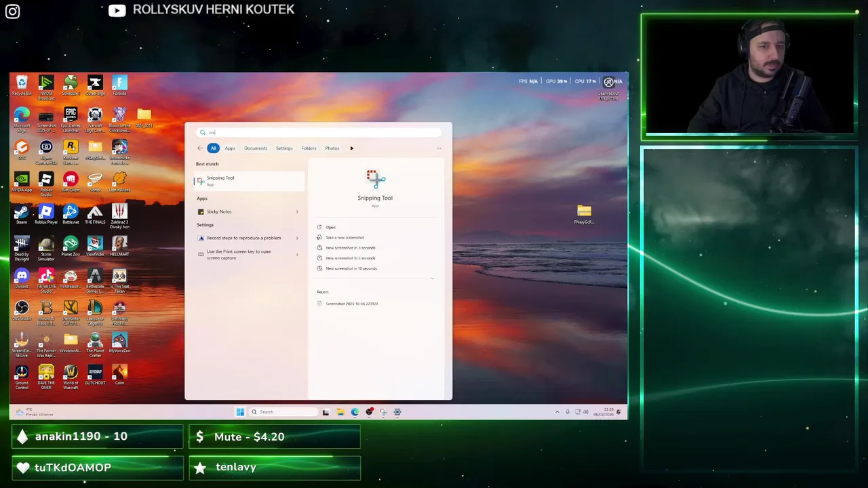Image resolution: width=868 pixels, height=488 pixels.
Task: Open Battle.net desktop shortcut
Action: pyautogui.click(x=71, y=215)
